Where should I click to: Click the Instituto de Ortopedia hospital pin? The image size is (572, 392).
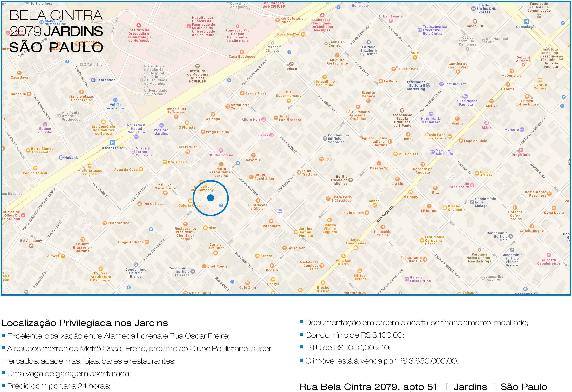pyautogui.click(x=139, y=25)
